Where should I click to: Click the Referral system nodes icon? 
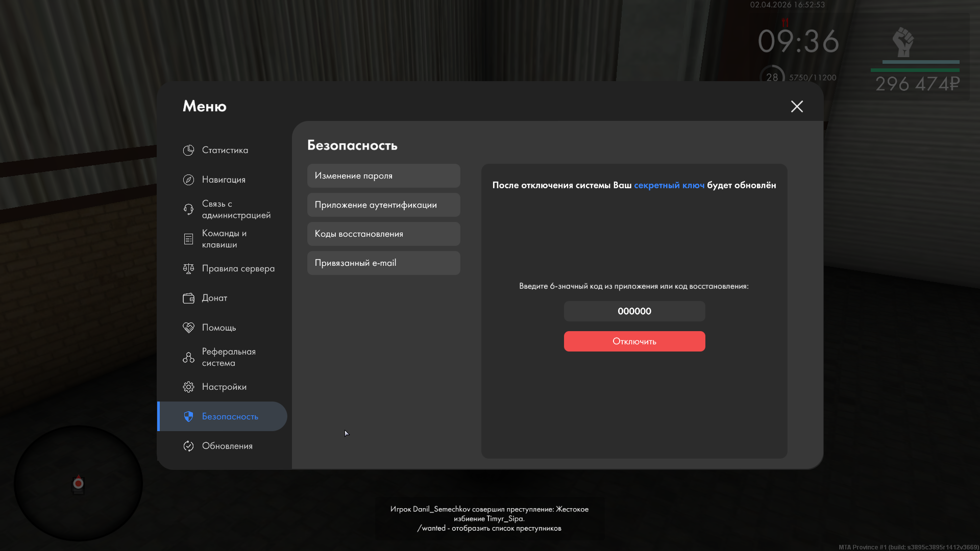click(188, 357)
